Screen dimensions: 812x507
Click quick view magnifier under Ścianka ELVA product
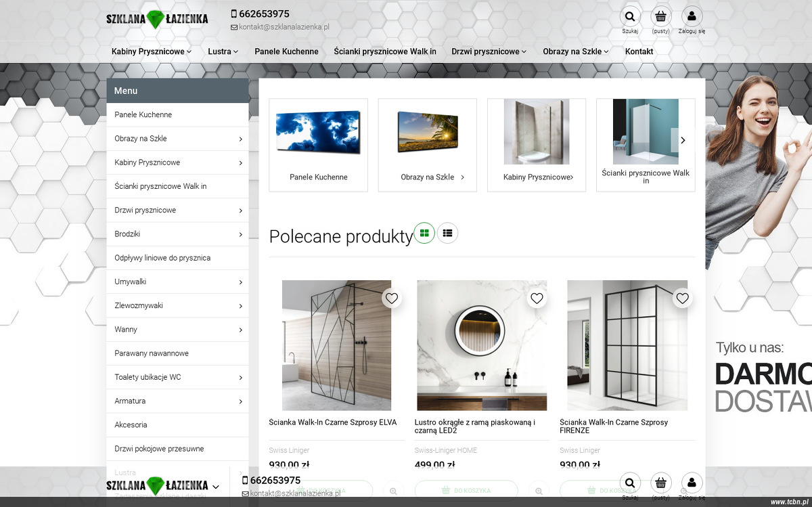pyautogui.click(x=393, y=490)
